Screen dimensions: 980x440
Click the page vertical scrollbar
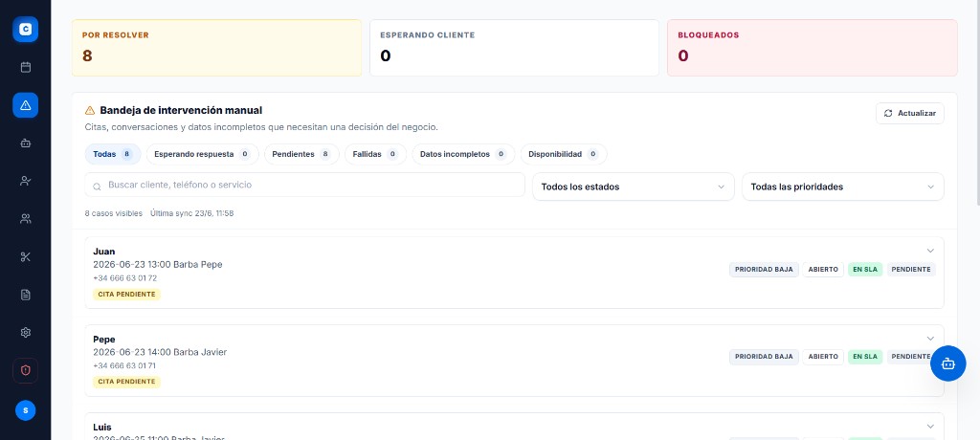pyautogui.click(x=977, y=103)
